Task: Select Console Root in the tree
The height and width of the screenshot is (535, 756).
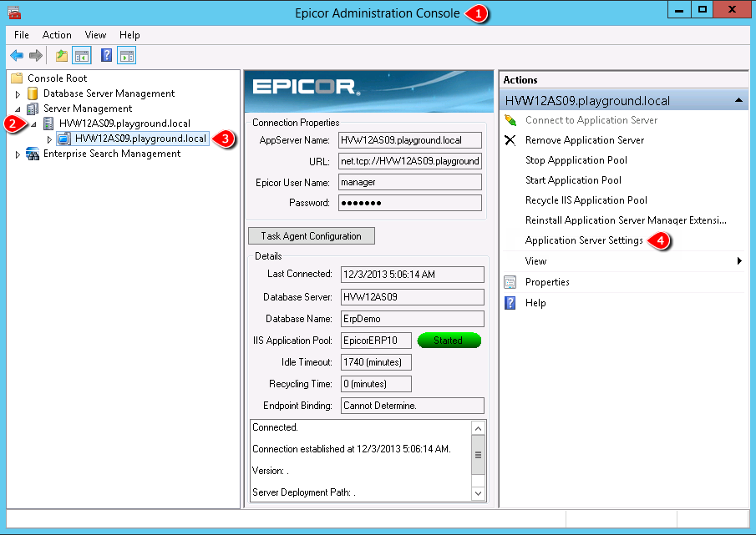Action: click(x=58, y=78)
